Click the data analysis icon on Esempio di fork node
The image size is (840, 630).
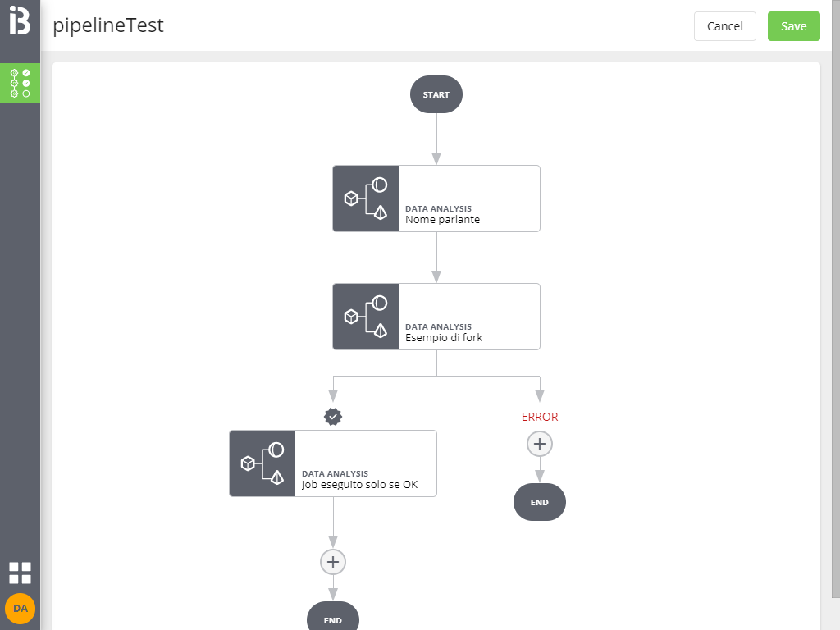click(365, 317)
